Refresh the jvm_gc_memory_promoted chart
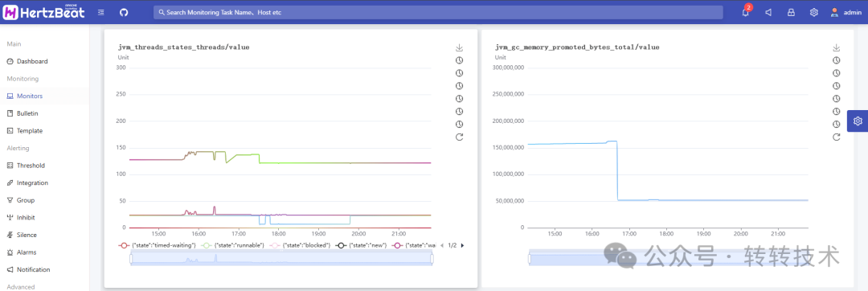The height and width of the screenshot is (291, 868). tap(837, 137)
